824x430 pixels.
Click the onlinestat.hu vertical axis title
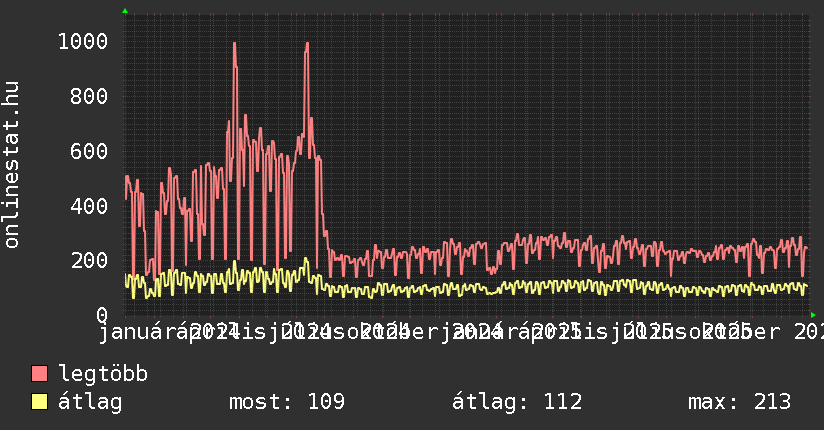pyautogui.click(x=12, y=165)
